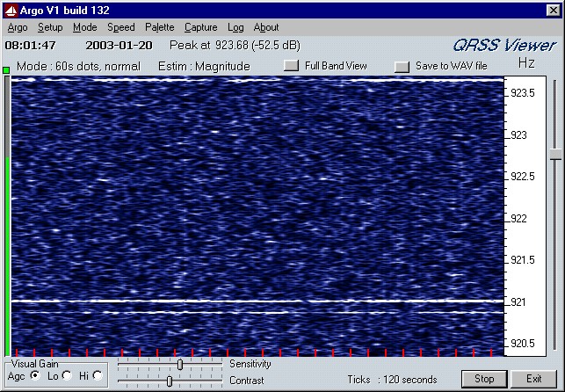Click the Hz unit label
This screenshot has height=392, width=565.
click(x=526, y=63)
